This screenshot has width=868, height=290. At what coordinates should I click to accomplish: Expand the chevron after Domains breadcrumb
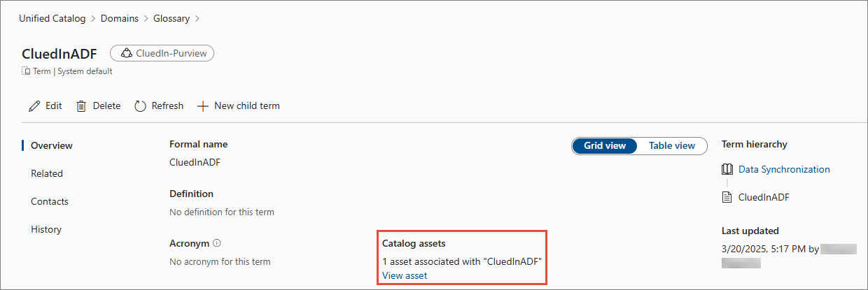pyautogui.click(x=146, y=19)
